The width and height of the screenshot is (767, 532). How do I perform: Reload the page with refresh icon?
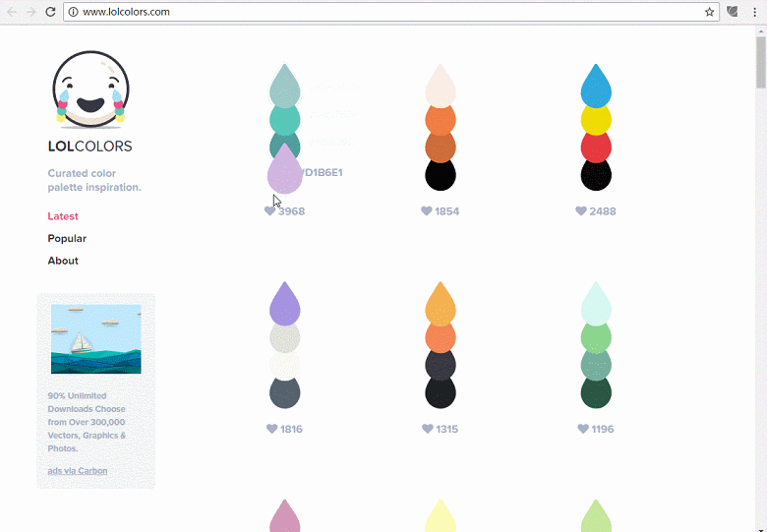point(50,12)
